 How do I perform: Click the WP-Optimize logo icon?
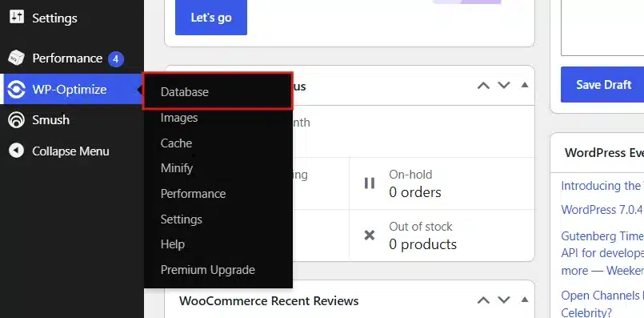pyautogui.click(x=17, y=89)
